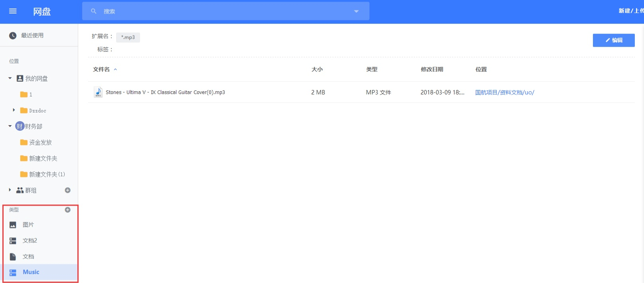644x283 pixels.
Task: Open 最近使用 recent files
Action: pos(32,35)
